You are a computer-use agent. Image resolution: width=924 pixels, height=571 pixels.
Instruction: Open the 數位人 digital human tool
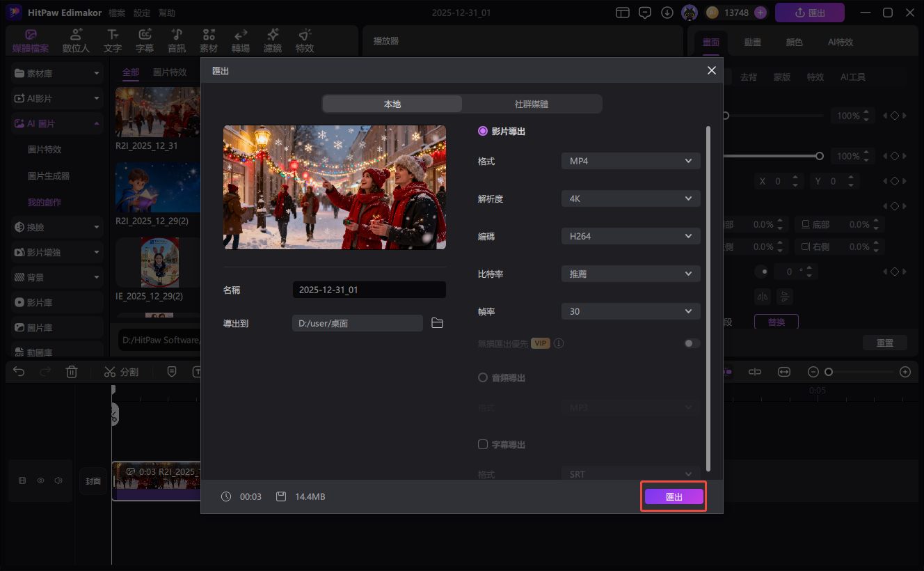click(76, 41)
